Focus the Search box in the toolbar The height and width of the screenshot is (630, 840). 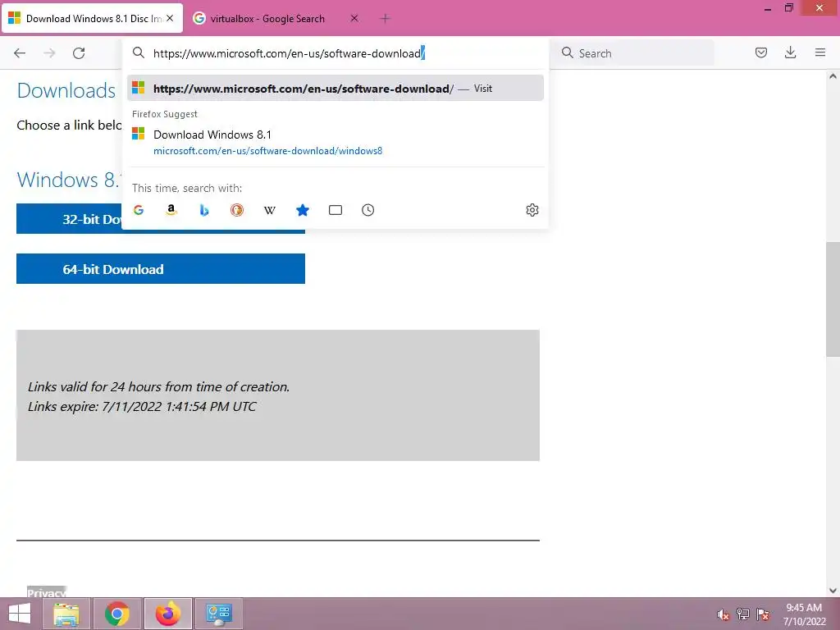[636, 53]
